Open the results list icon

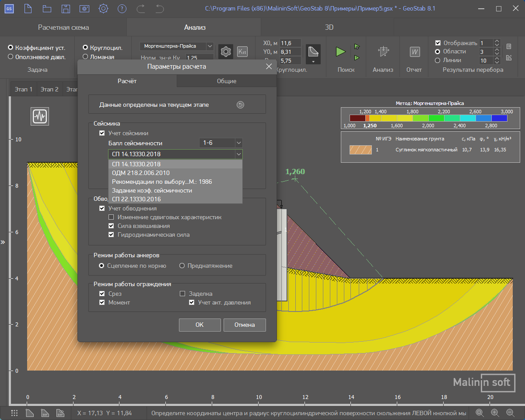(x=509, y=46)
